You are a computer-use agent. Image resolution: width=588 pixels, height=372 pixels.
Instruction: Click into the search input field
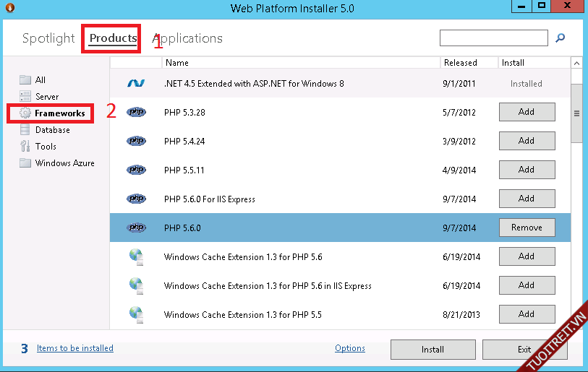click(493, 38)
